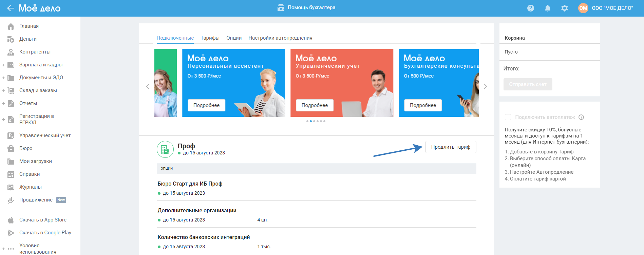This screenshot has width=644, height=255.
Task: Switch to the Опции tab
Action: pyautogui.click(x=234, y=38)
